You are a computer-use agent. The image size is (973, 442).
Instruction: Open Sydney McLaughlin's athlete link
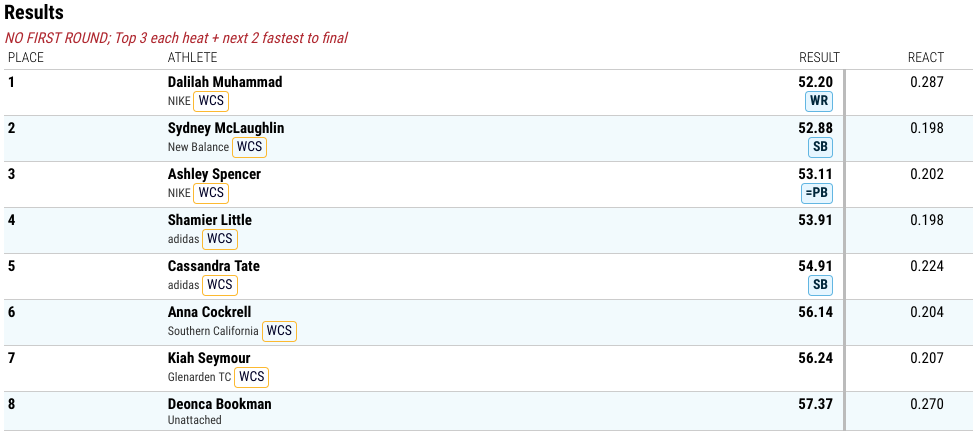[x=226, y=128]
